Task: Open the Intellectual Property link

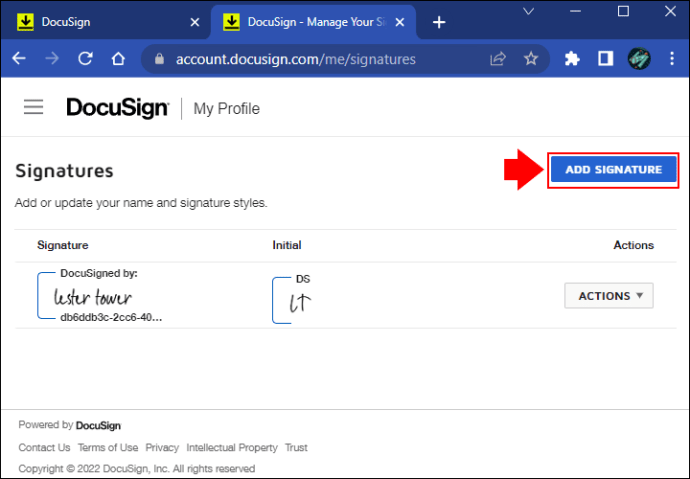Action: point(232,447)
